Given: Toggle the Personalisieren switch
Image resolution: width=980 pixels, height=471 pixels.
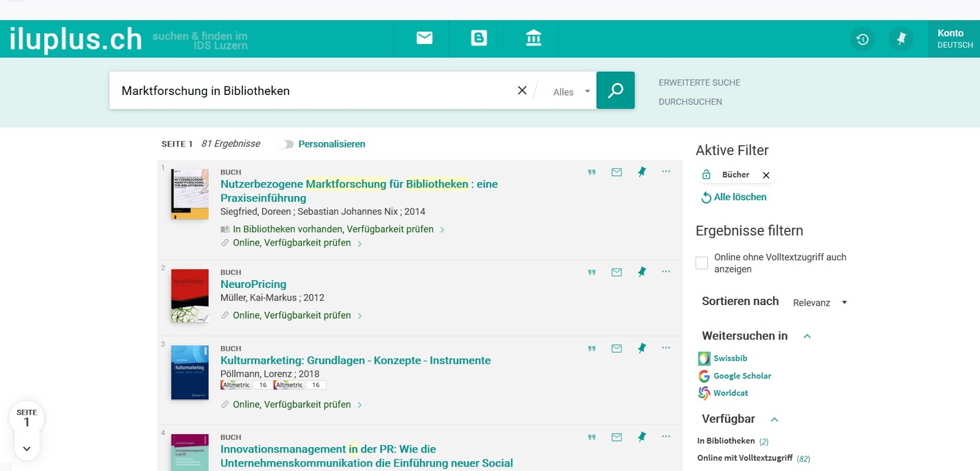Looking at the screenshot, I should pyautogui.click(x=285, y=145).
